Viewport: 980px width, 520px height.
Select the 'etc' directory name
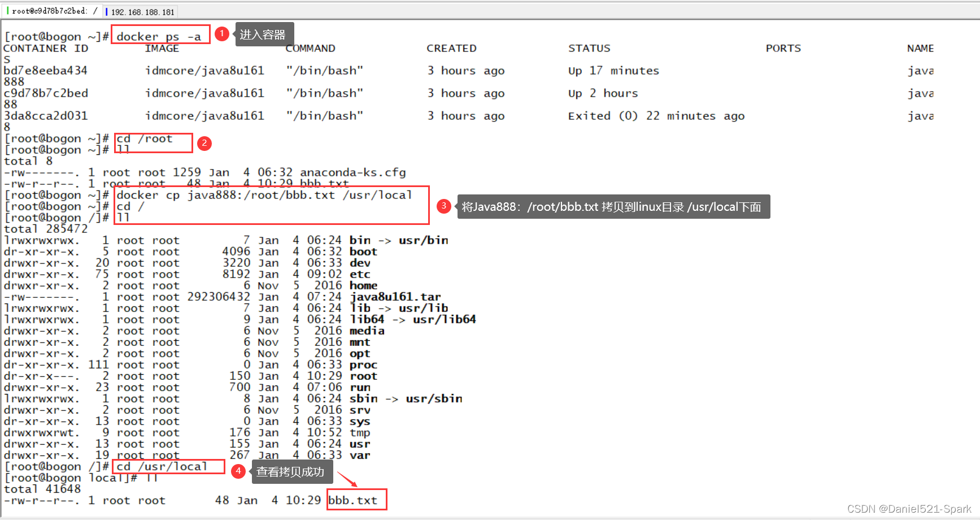coord(360,274)
